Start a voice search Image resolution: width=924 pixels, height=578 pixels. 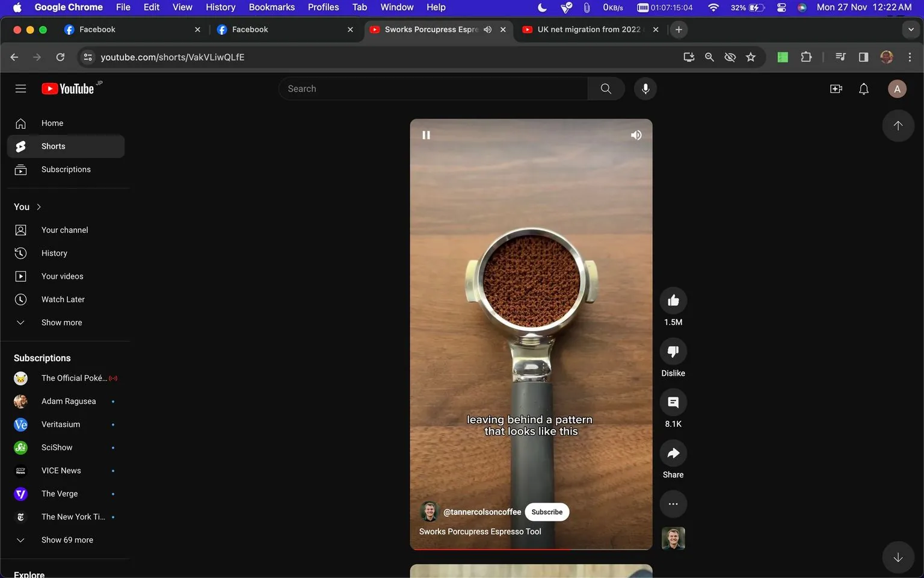coord(645,89)
